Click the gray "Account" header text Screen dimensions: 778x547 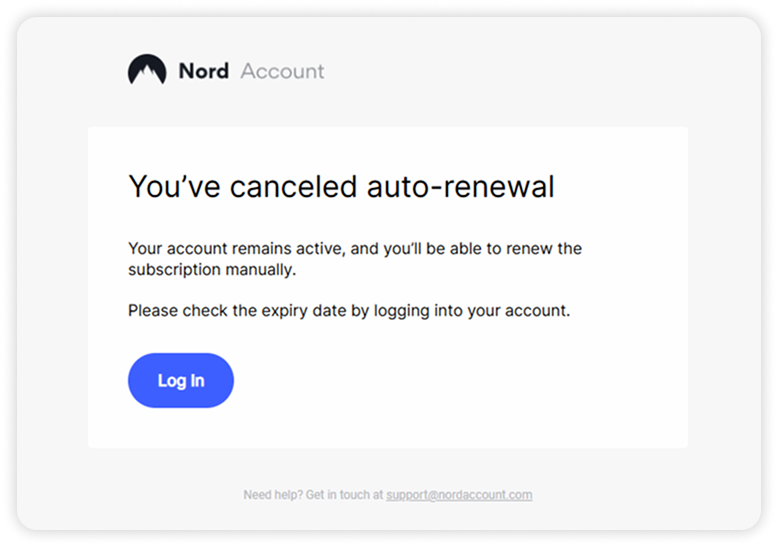coord(283,71)
